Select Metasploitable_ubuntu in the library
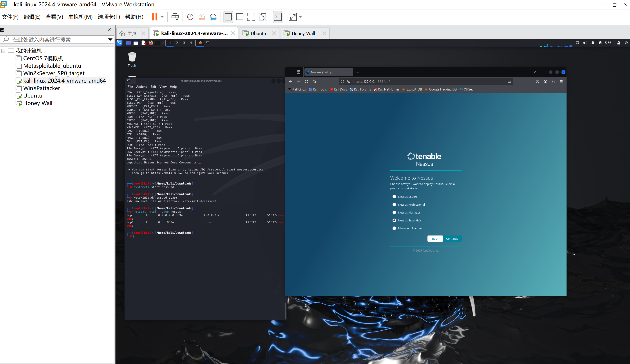Image resolution: width=630 pixels, height=364 pixels. pyautogui.click(x=52, y=66)
